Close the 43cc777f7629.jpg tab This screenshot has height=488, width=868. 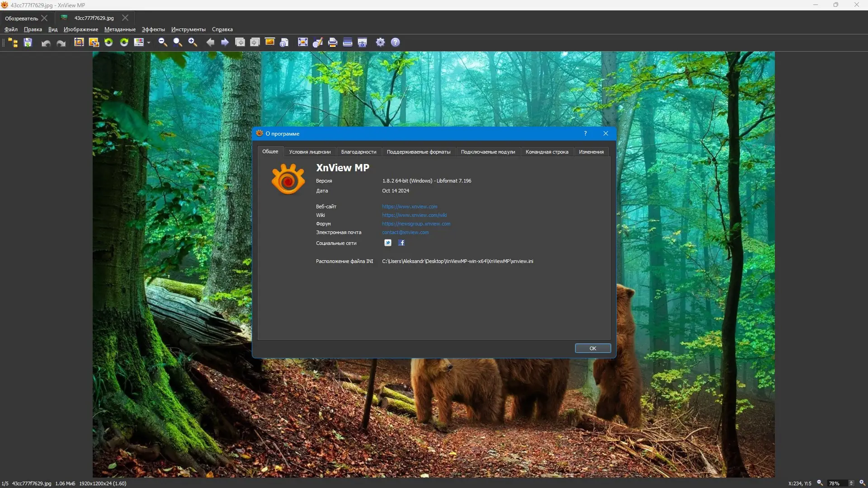125,18
